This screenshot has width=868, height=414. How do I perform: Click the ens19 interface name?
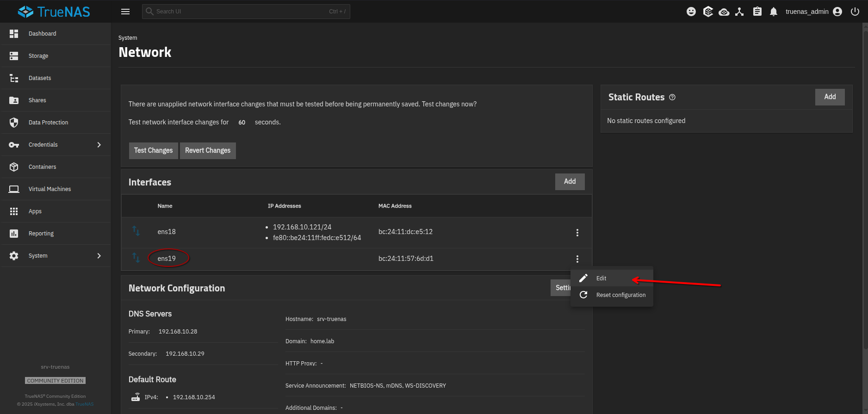click(167, 259)
